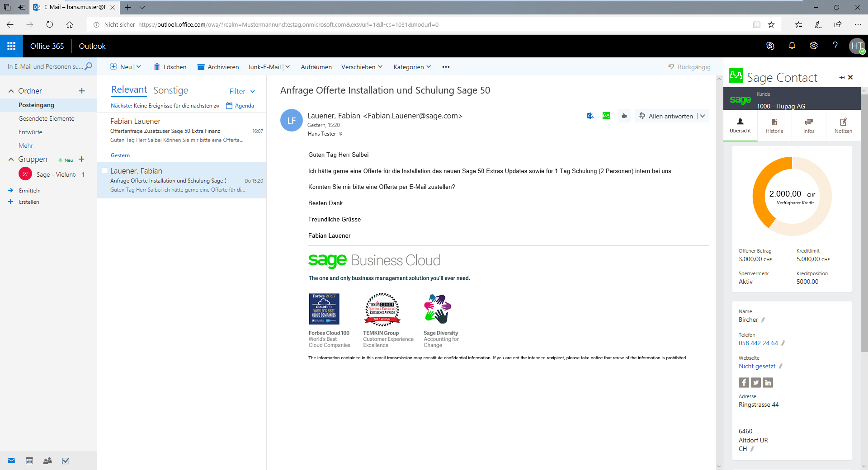Add a new group next to Gruppen
The image size is (868, 470).
[x=81, y=159]
